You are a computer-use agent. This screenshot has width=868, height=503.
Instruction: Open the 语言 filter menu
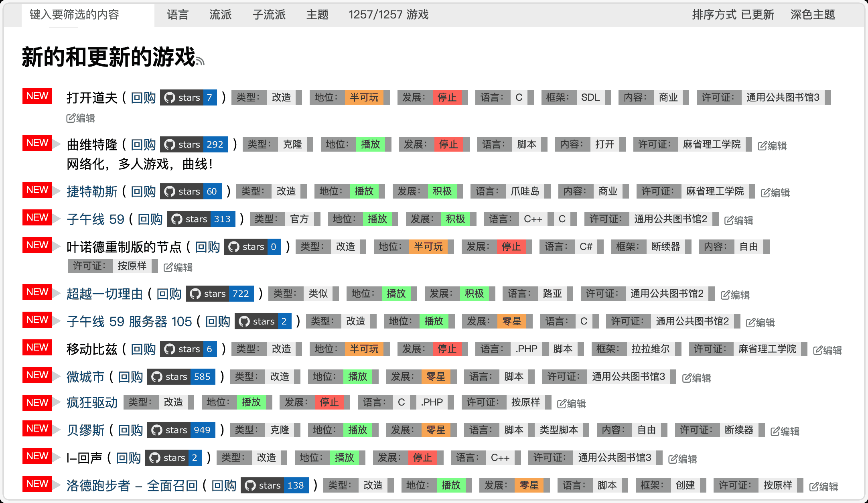tap(177, 15)
